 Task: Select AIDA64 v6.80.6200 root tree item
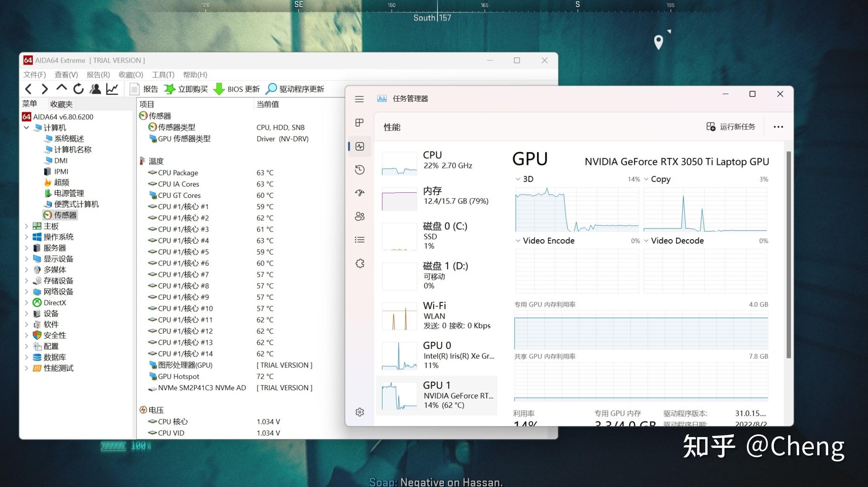(58, 117)
